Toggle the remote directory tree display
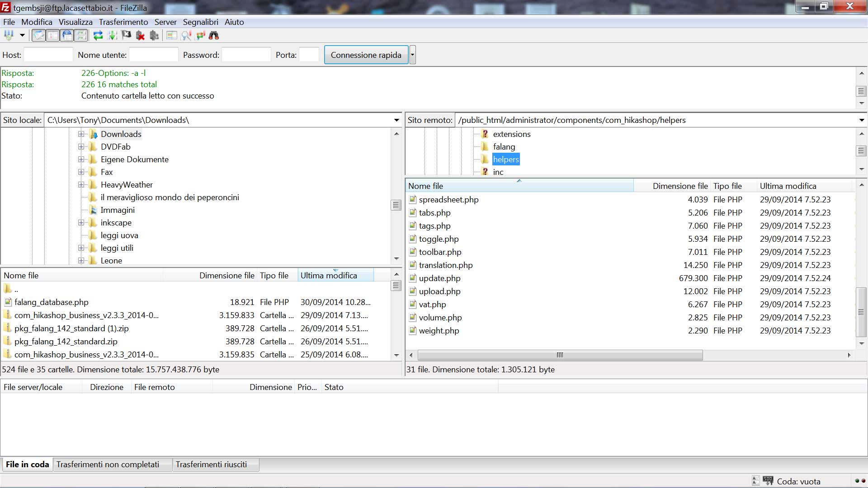The height and width of the screenshot is (488, 868). pos(67,35)
